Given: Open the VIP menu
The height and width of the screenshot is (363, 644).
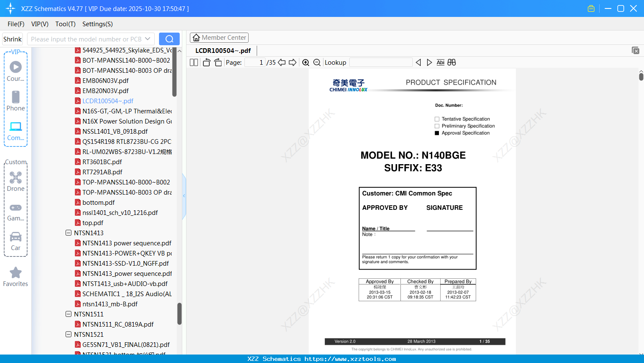Looking at the screenshot, I should click(x=40, y=24).
